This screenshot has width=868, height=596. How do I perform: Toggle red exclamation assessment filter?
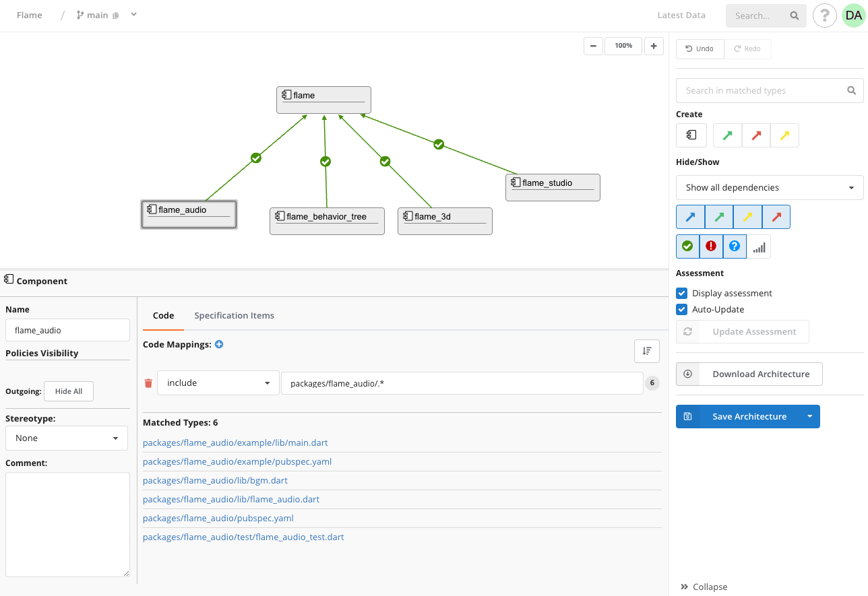click(x=711, y=246)
